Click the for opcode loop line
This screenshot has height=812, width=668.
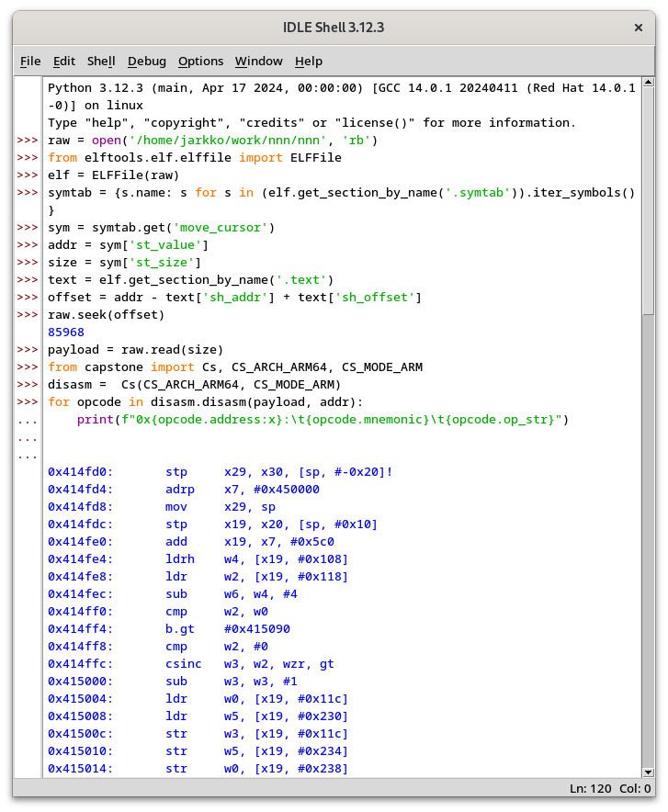click(x=206, y=401)
